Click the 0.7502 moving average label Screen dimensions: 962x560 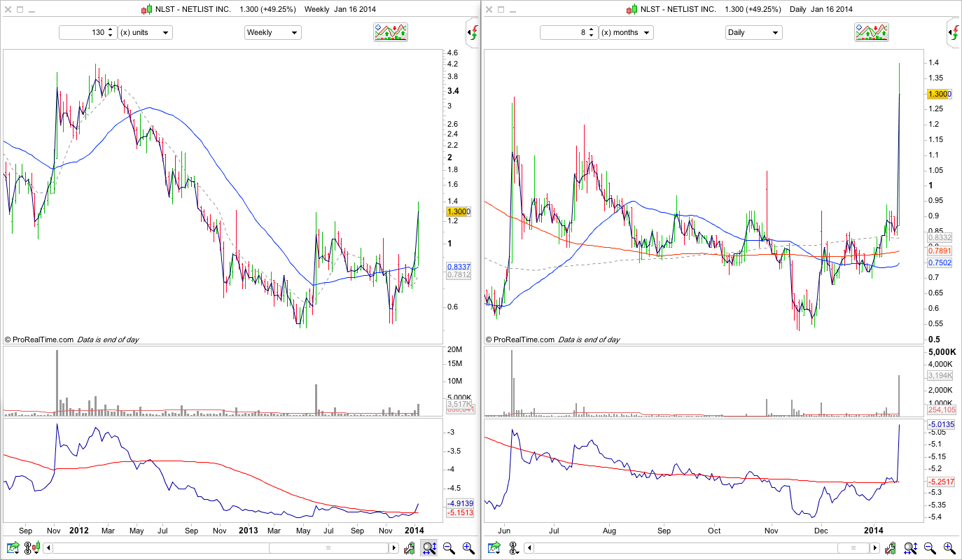pos(940,263)
